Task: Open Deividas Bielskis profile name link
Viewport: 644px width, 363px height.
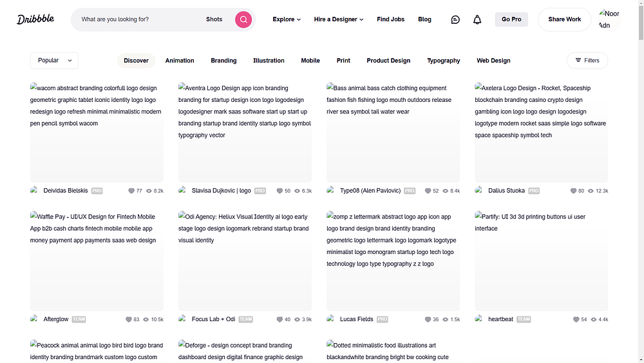Action: (x=65, y=191)
